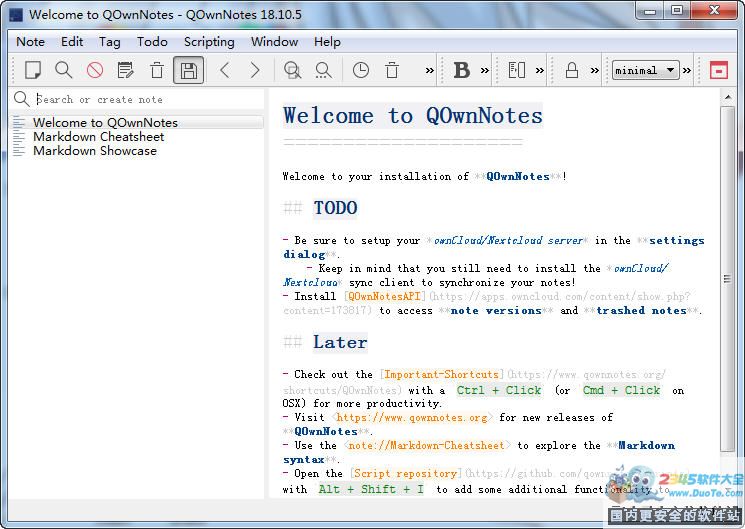The image size is (745, 529).
Task: Click the TODO heading in the editor
Action: 335,208
